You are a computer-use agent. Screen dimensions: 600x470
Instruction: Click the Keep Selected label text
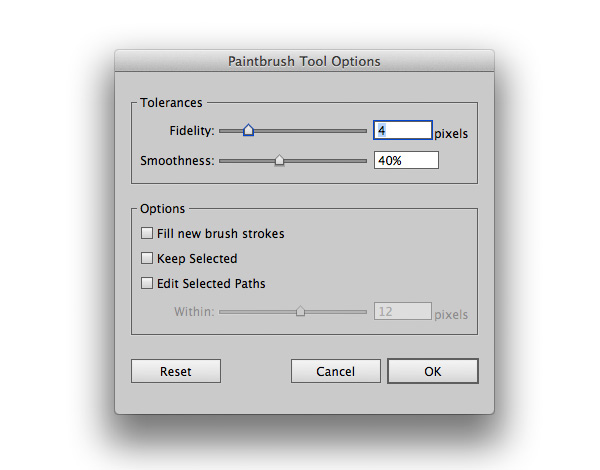click(x=197, y=258)
